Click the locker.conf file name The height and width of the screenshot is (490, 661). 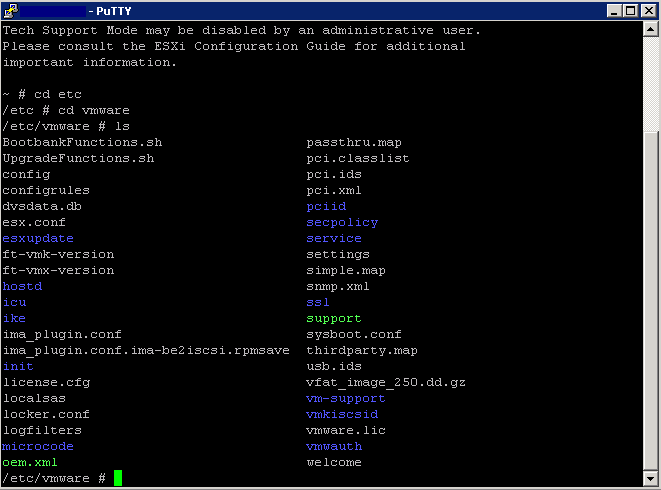(x=46, y=415)
